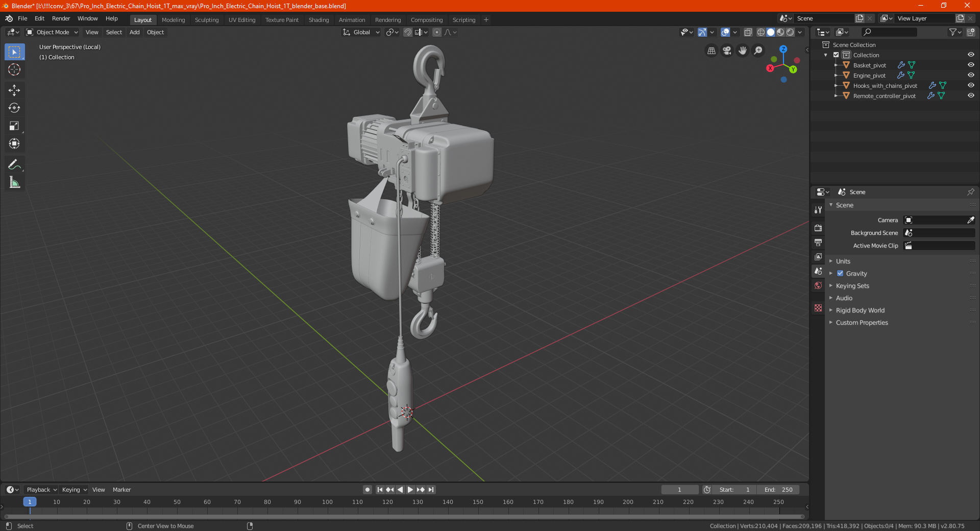This screenshot has width=980, height=531.
Task: Toggle snapping magnet icon
Action: 407,32
